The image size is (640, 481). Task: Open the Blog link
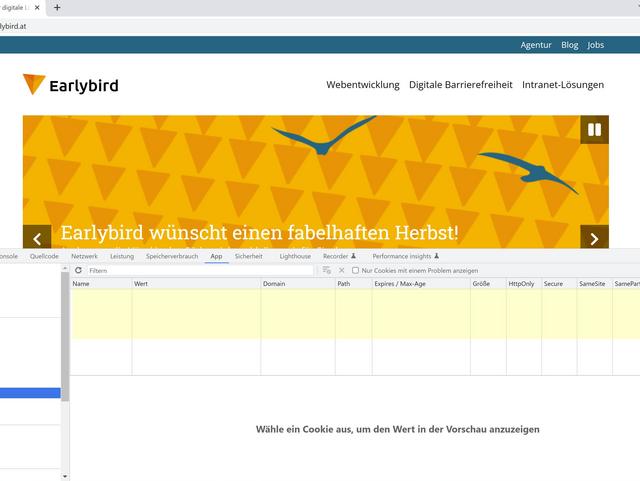tap(569, 45)
